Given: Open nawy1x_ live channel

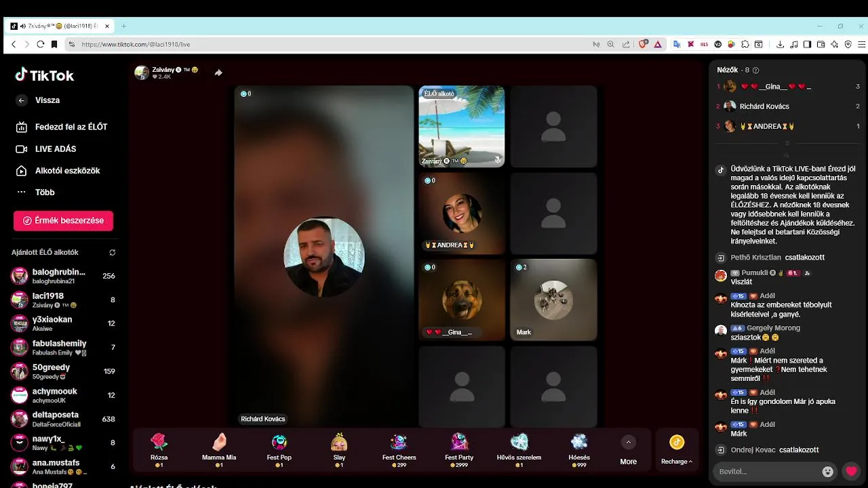Looking at the screenshot, I should (63, 443).
